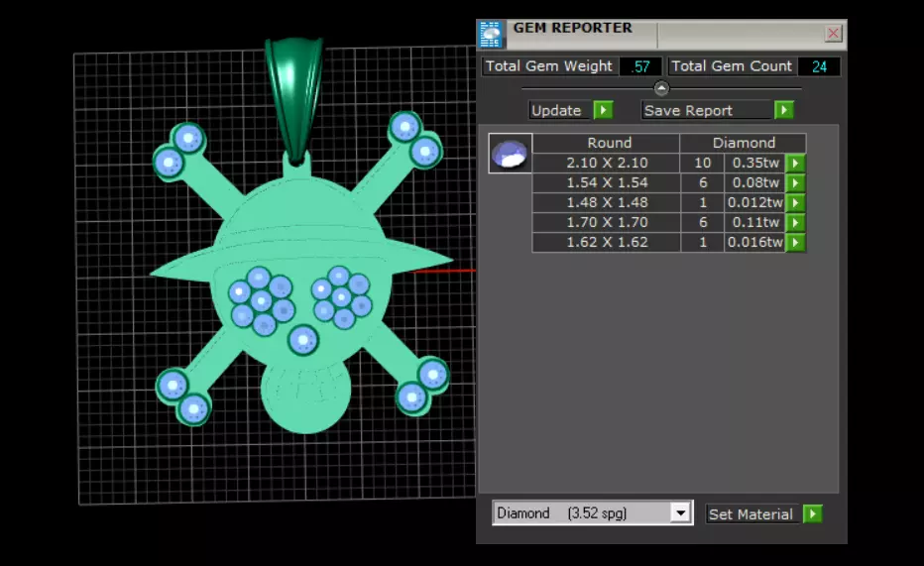Select the 1.48 X 1.48 size cell
This screenshot has height=566, width=924.
(607, 202)
